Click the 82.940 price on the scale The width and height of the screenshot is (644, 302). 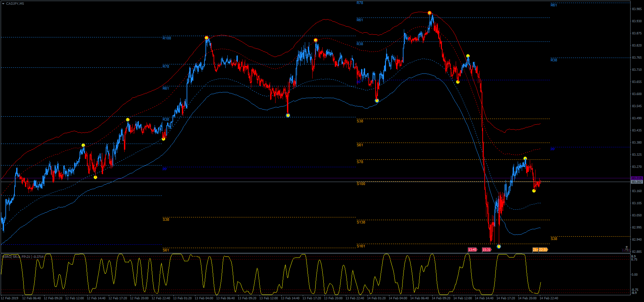pyautogui.click(x=637, y=240)
